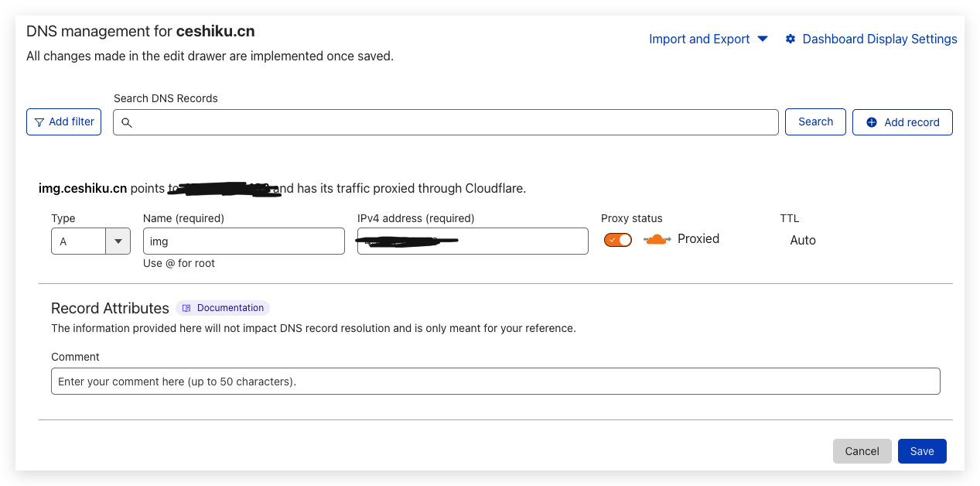980x486 pixels.
Task: Open the Documentation link
Action: [x=223, y=308]
